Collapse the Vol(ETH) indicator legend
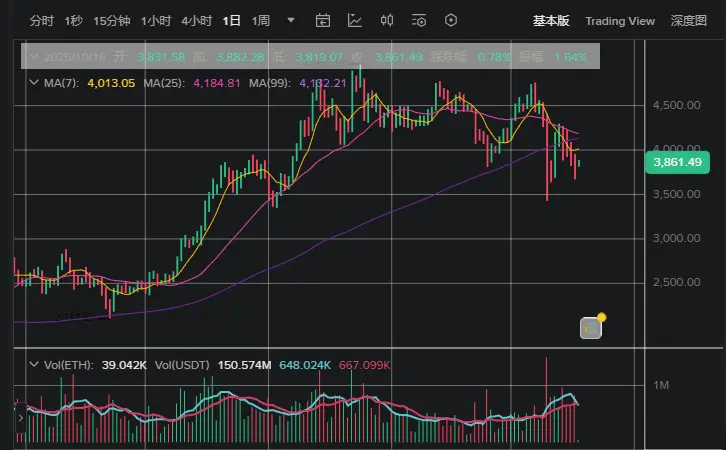 click(x=33, y=364)
